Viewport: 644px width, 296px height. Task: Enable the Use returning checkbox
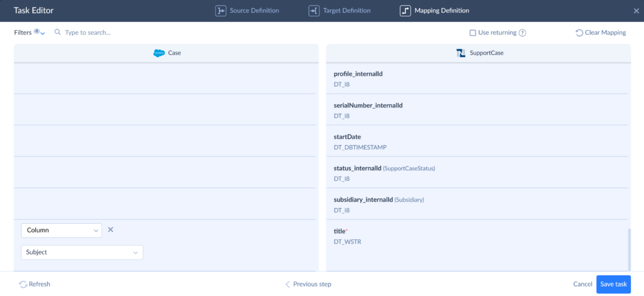click(473, 33)
